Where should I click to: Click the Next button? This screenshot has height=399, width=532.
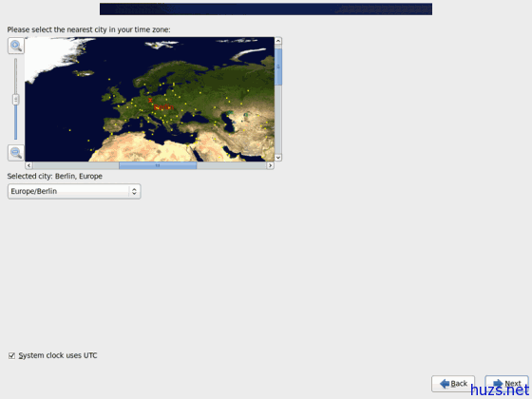coord(506,384)
